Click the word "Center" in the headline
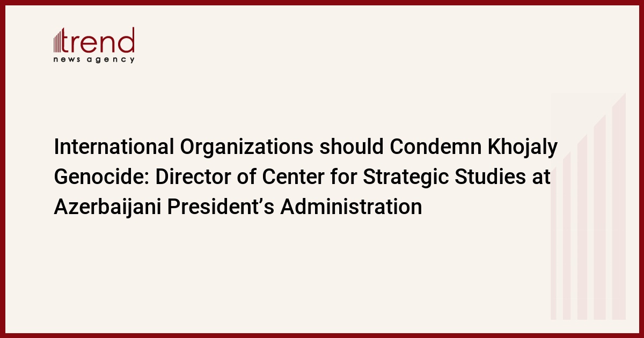Image resolution: width=644 pixels, height=338 pixels. 295,178
